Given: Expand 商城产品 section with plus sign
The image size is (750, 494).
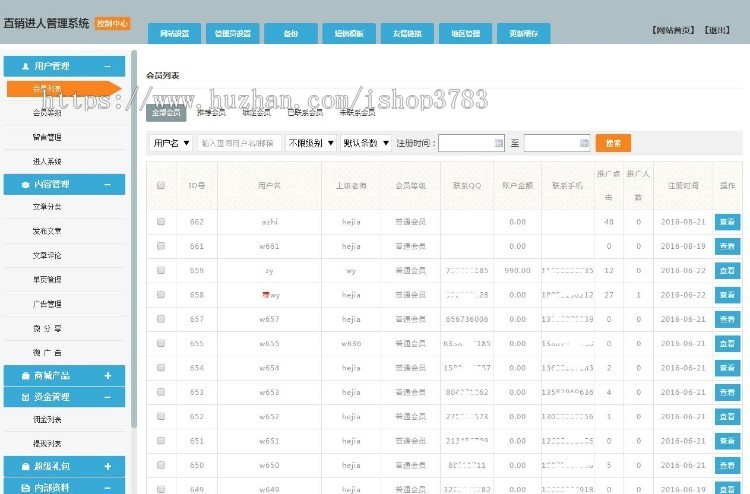Looking at the screenshot, I should pyautogui.click(x=108, y=376).
